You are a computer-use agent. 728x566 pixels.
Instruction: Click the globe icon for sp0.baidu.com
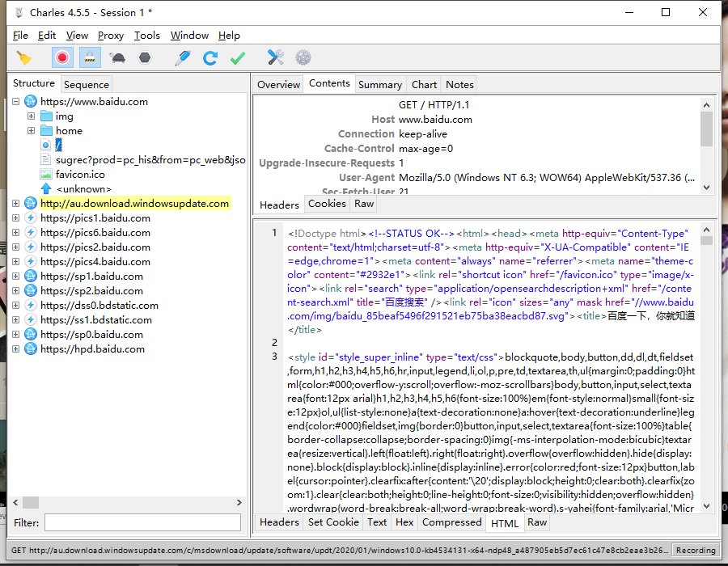tap(31, 335)
